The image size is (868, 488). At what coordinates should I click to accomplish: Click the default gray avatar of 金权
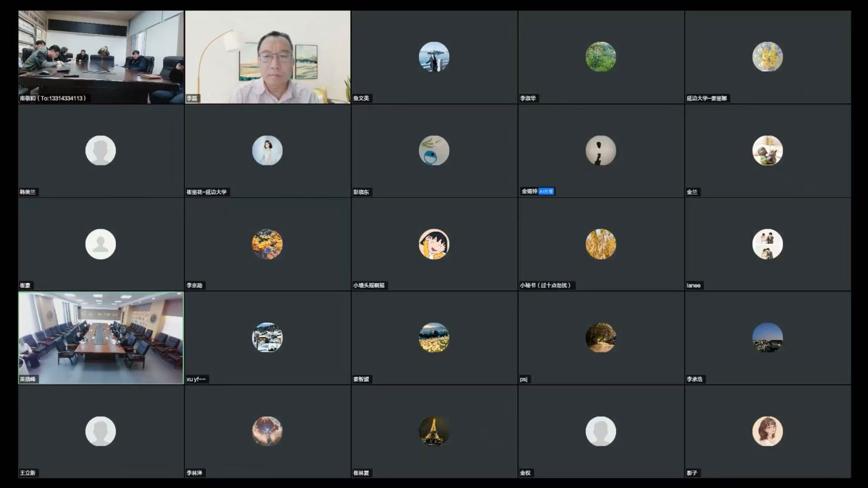click(x=601, y=431)
